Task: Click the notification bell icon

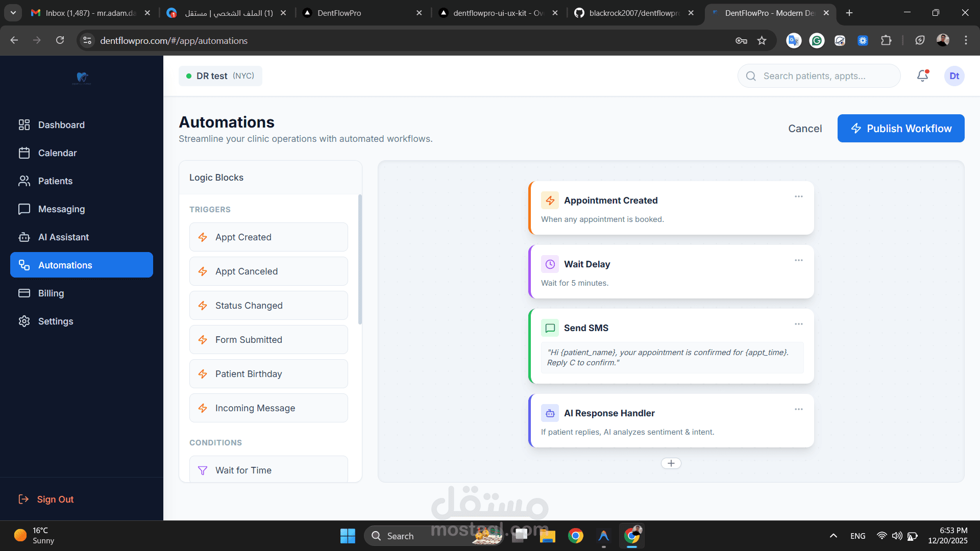Action: click(x=922, y=76)
